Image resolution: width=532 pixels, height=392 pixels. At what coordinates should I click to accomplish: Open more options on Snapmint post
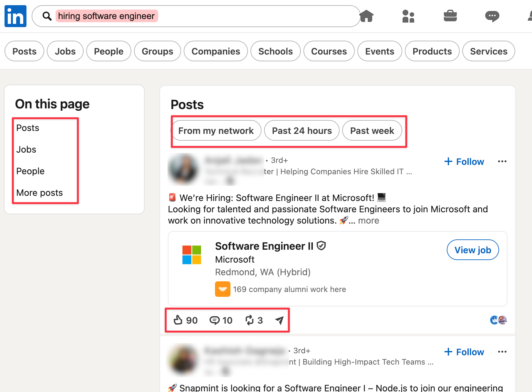pos(502,352)
